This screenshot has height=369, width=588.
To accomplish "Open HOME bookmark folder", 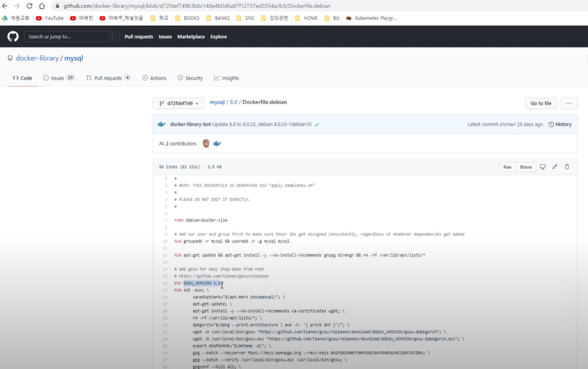I will click(x=306, y=18).
